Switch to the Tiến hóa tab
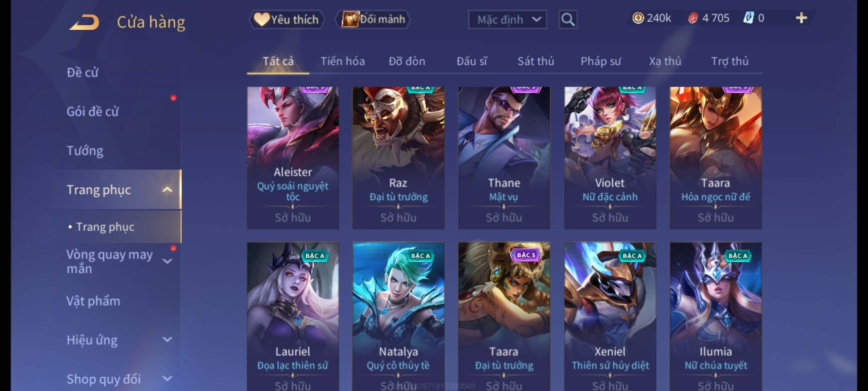Image resolution: width=868 pixels, height=391 pixels. point(342,61)
